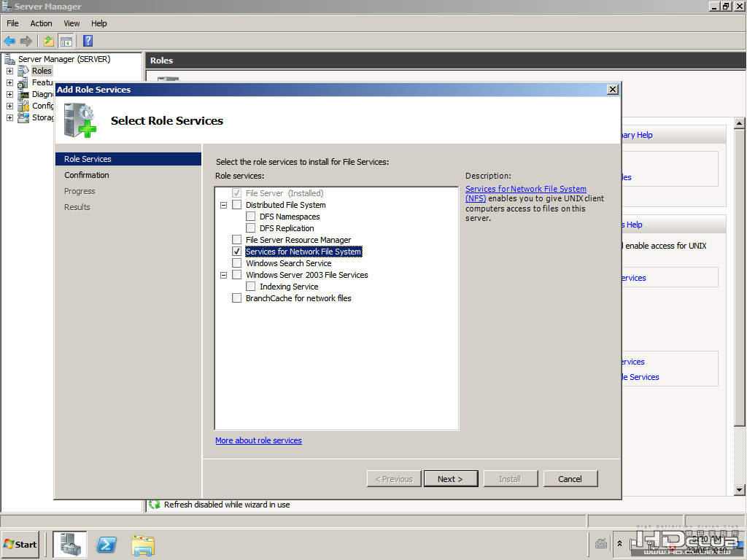Expand the Diagnostics tree node
The width and height of the screenshot is (747, 560).
[9, 94]
